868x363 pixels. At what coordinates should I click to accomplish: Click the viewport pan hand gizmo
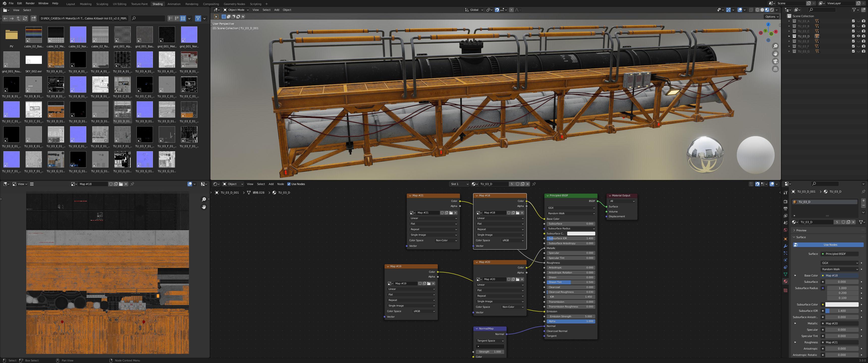tap(775, 54)
